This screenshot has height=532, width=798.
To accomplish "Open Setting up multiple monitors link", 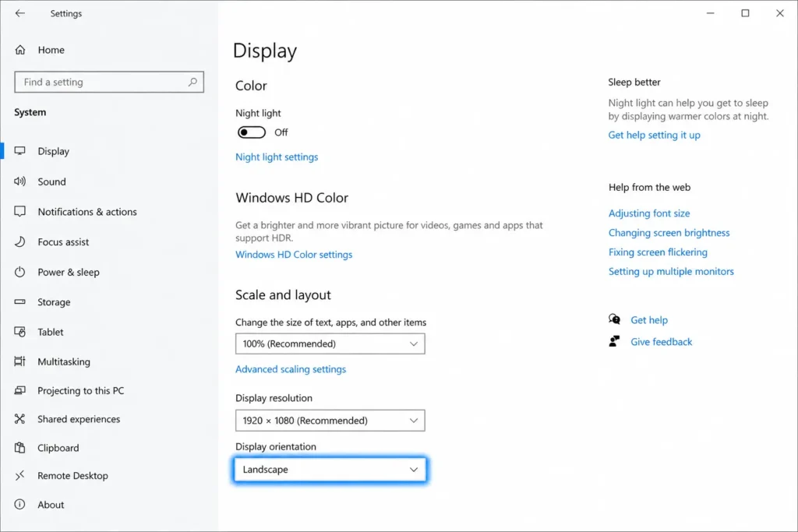I will point(671,271).
